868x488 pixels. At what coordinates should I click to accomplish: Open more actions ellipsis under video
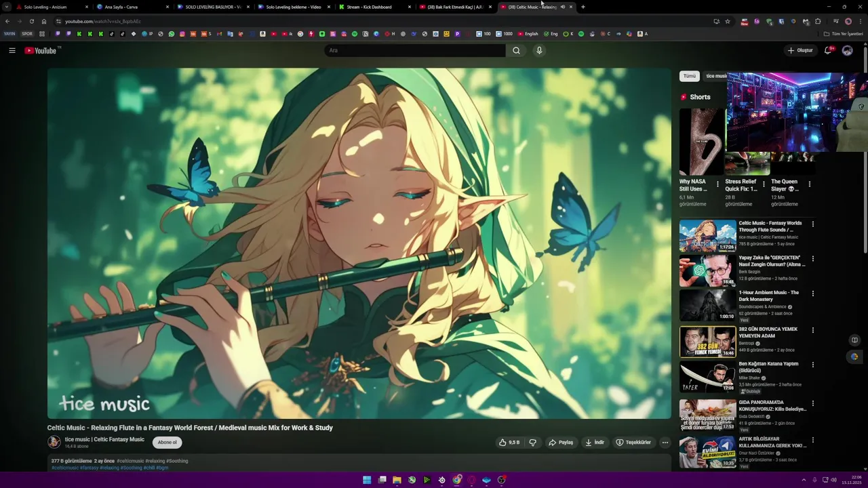(x=665, y=443)
